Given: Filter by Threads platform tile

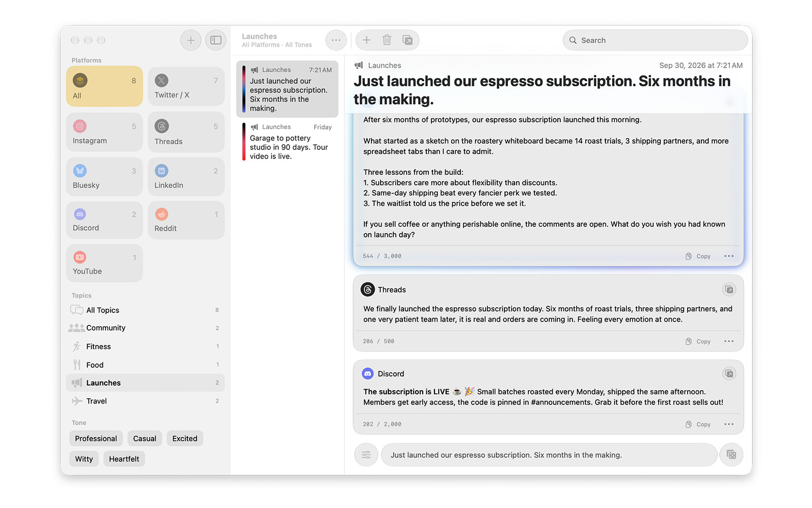Looking at the screenshot, I should pyautogui.click(x=186, y=132).
